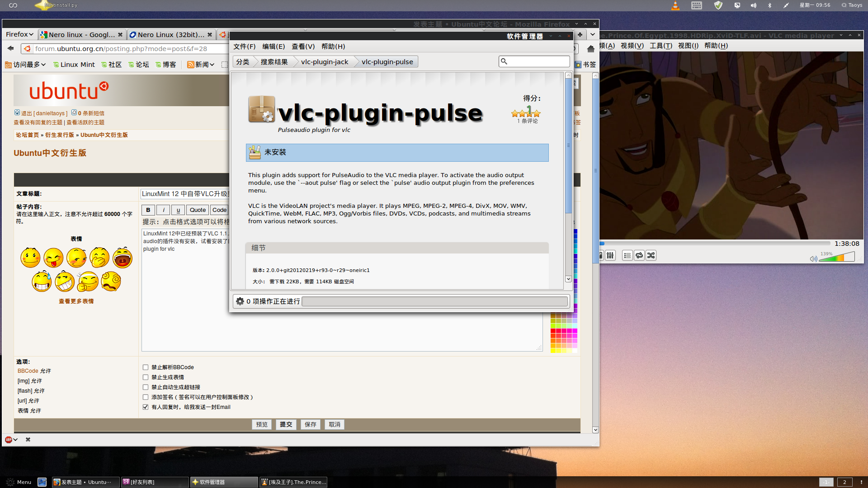Open list-all-tabs dropdown arrow
Screen dimensions: 868x488
coord(593,34)
